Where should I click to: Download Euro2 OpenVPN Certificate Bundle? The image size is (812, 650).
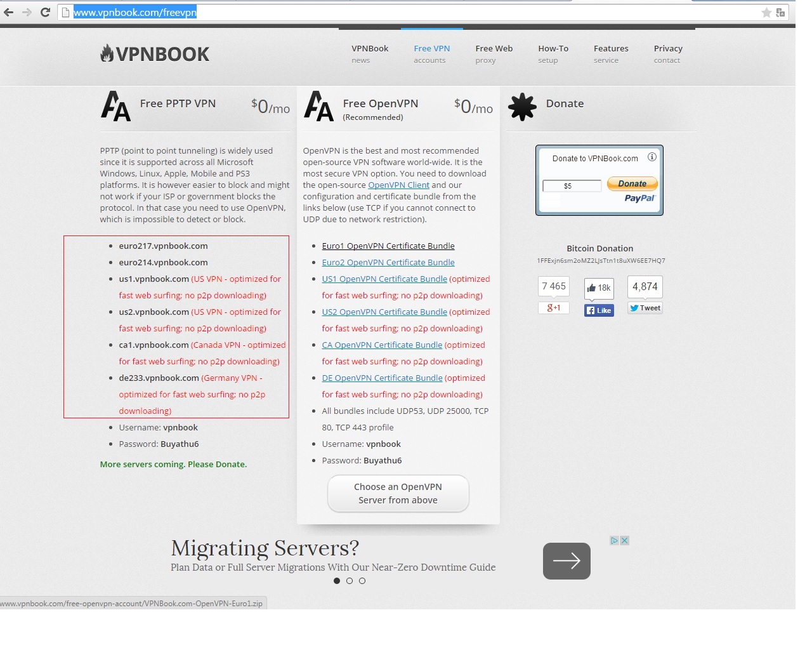[x=388, y=263]
